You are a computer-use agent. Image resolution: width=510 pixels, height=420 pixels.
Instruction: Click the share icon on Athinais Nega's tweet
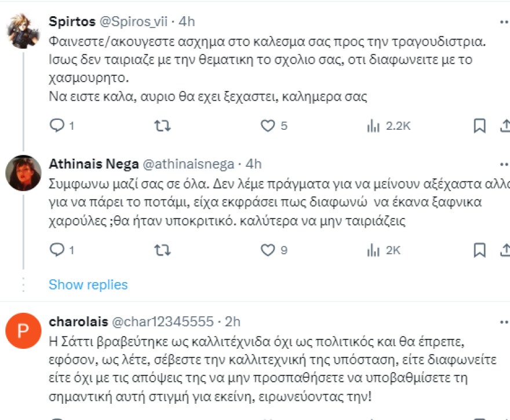[505, 250]
